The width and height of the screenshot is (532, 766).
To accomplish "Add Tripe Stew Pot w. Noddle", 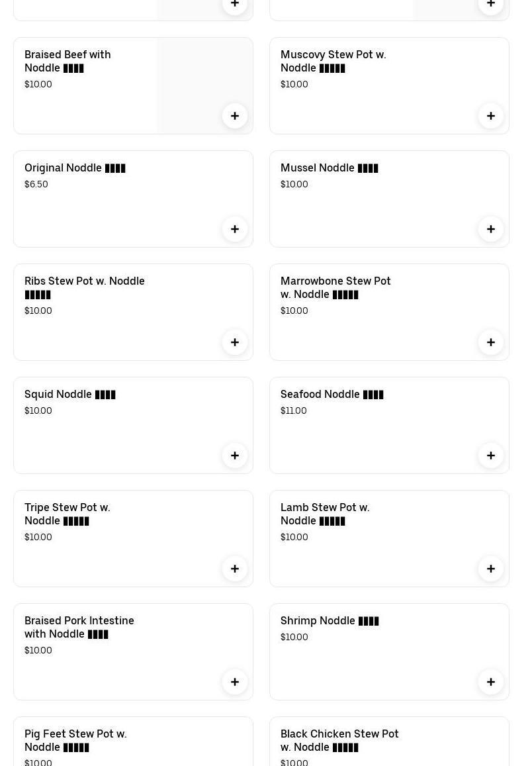I will pyautogui.click(x=235, y=569).
